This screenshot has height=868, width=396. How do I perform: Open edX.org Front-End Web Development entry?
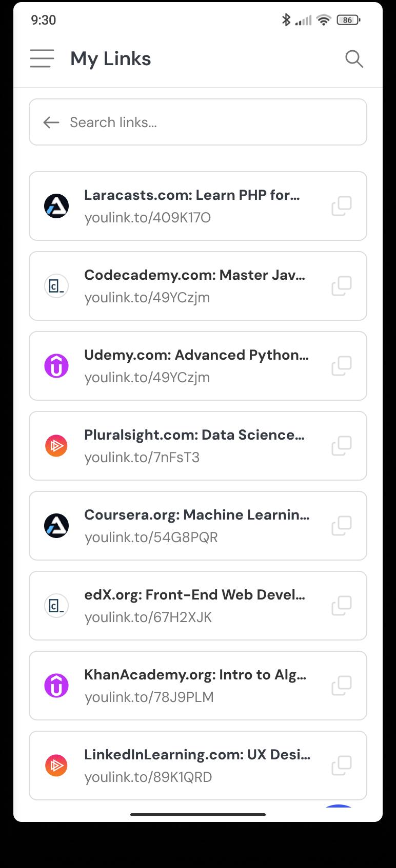pos(198,606)
